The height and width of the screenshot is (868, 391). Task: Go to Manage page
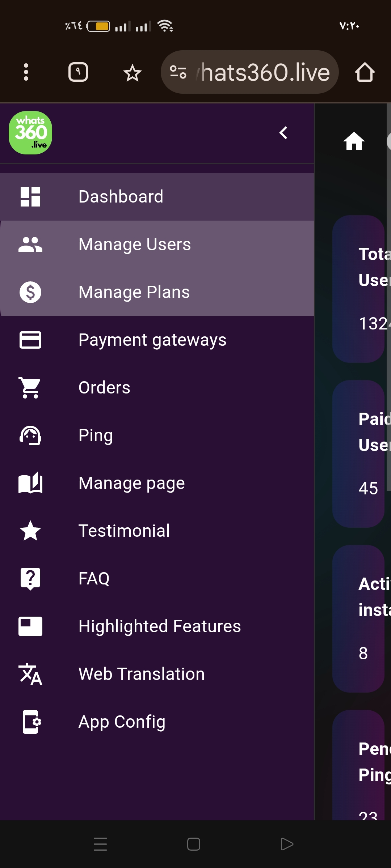[131, 483]
